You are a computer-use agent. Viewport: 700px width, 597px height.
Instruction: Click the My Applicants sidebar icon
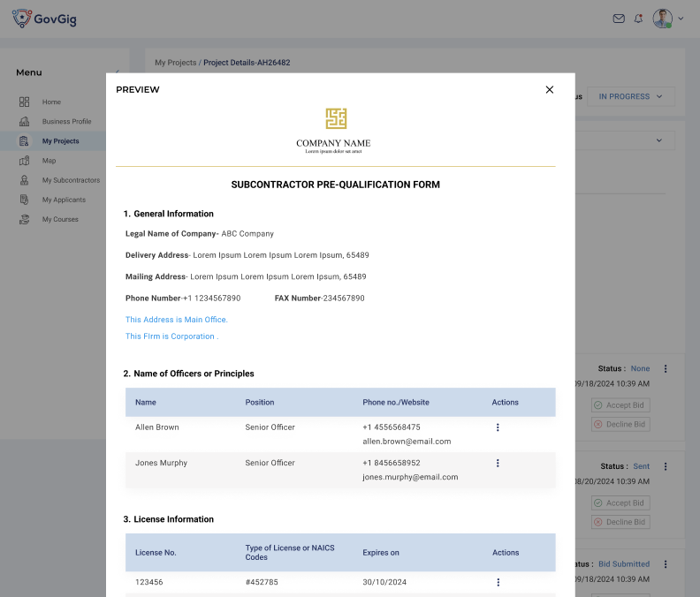(x=25, y=200)
